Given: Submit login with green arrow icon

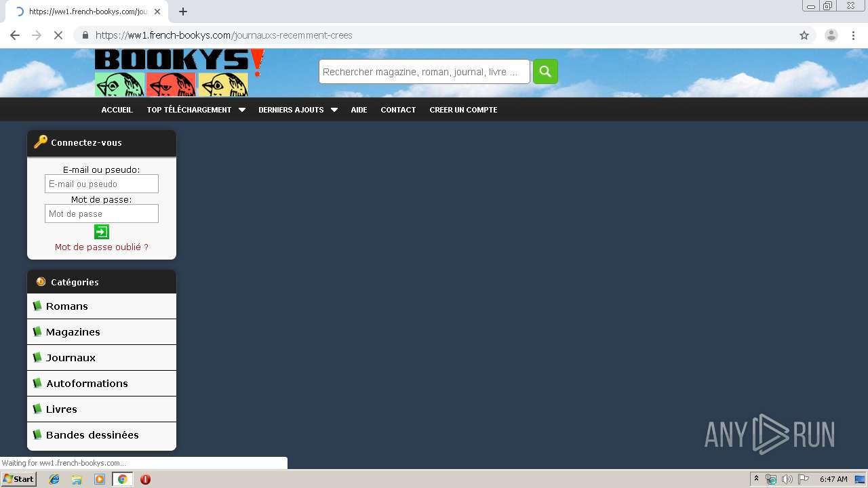Looking at the screenshot, I should 102,232.
